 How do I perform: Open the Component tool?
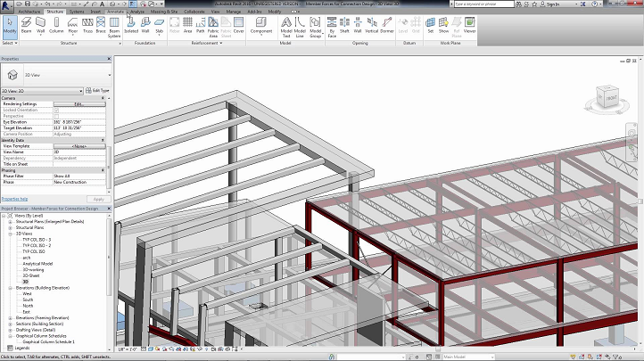coord(261,26)
